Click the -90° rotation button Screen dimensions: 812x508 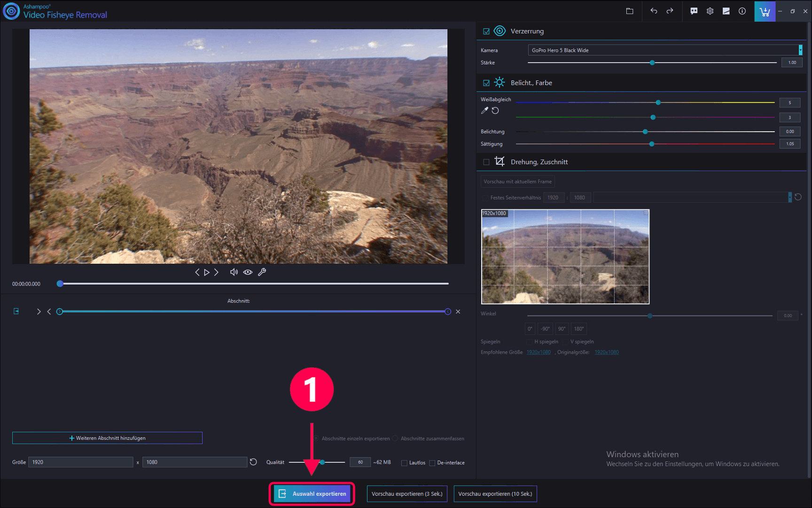[545, 329]
